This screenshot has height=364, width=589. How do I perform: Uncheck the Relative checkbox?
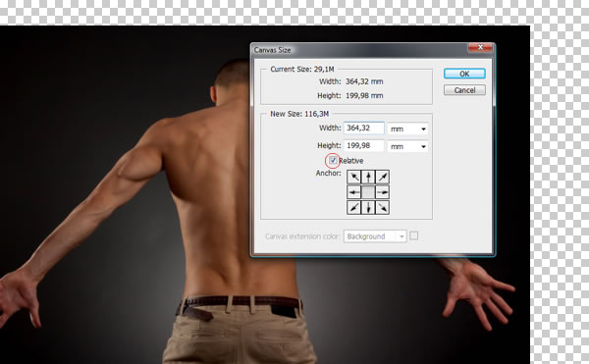click(333, 161)
